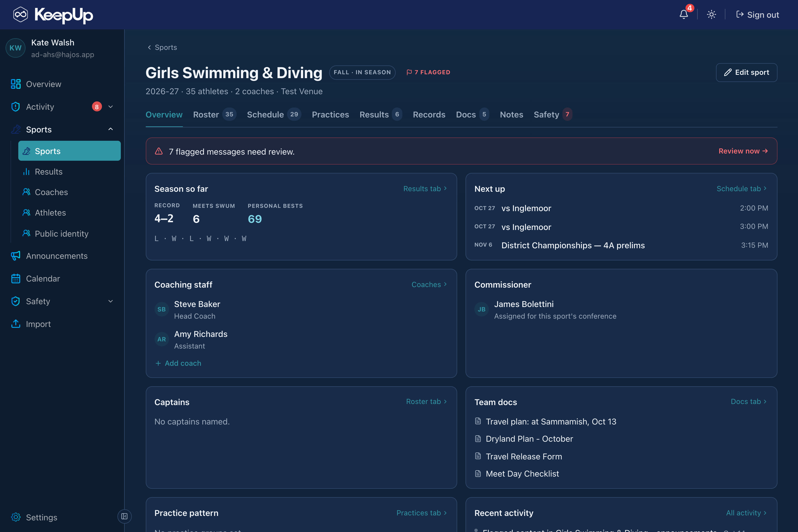Expand the Safety sidebar chevron

point(111,301)
